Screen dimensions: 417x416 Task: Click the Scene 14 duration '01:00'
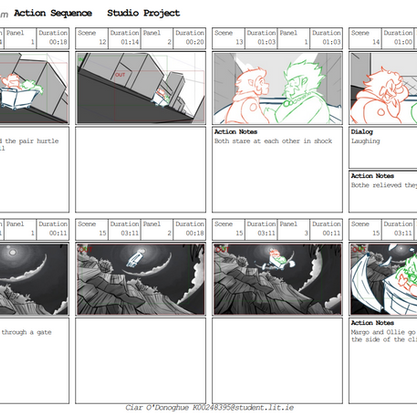pyautogui.click(x=403, y=42)
